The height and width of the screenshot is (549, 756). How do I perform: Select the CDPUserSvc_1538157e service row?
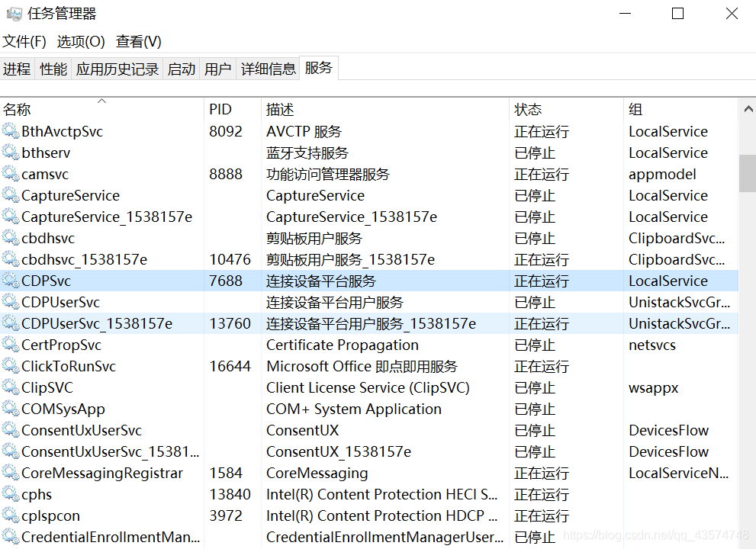[369, 323]
